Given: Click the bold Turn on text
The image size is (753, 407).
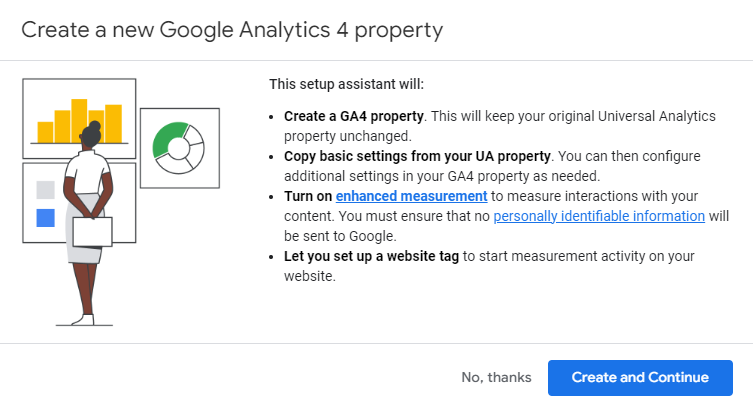Looking at the screenshot, I should [308, 196].
